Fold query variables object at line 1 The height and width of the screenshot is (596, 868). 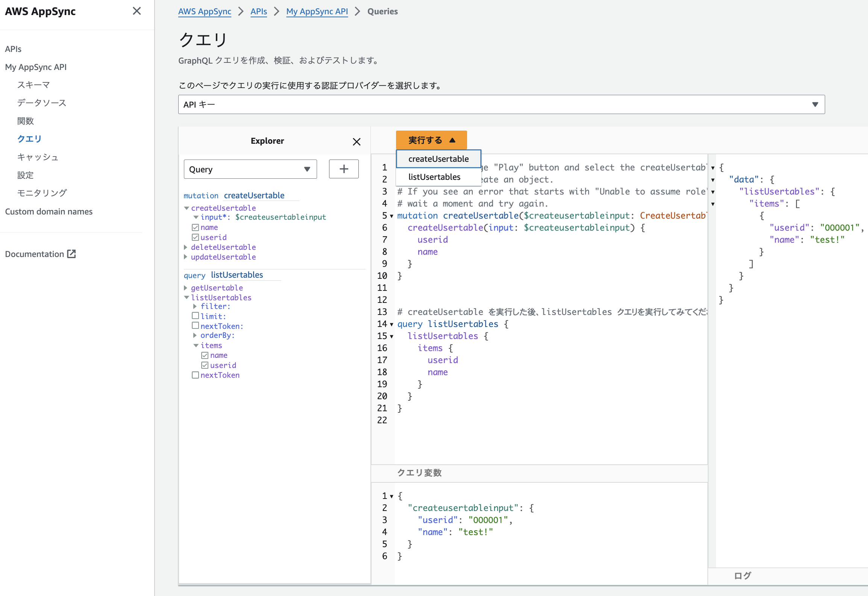coord(392,496)
